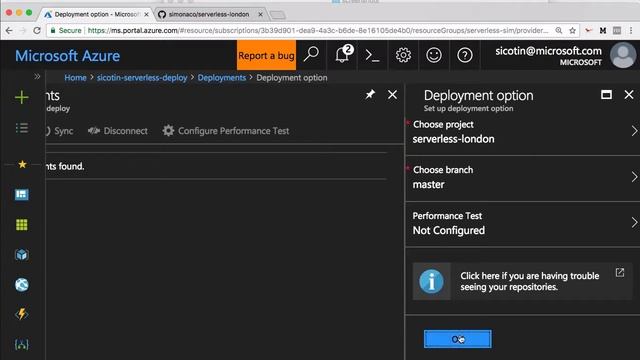
Task: Click the address bar URL
Action: (x=318, y=31)
